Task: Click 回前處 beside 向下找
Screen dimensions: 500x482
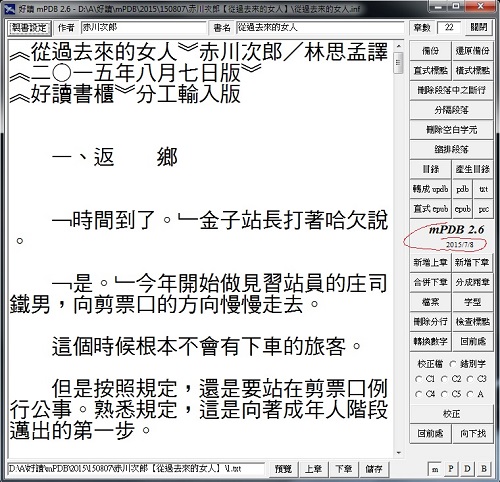Action: point(430,433)
